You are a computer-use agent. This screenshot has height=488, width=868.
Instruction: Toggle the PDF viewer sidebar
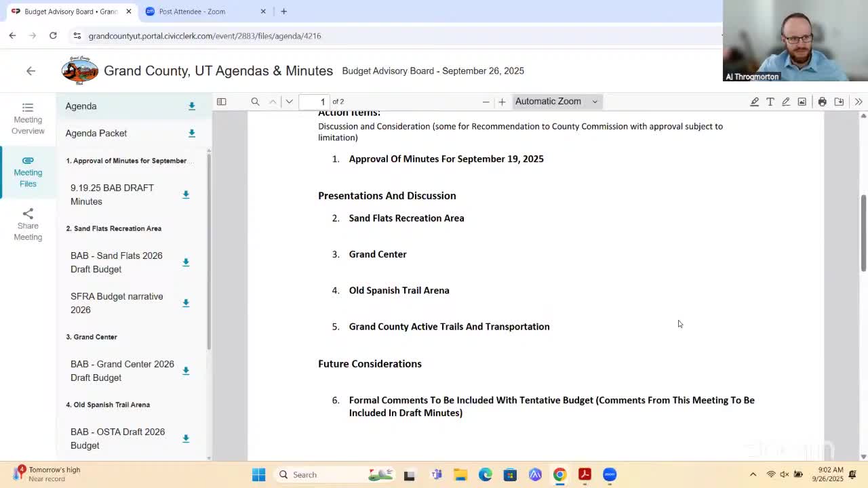(x=221, y=102)
